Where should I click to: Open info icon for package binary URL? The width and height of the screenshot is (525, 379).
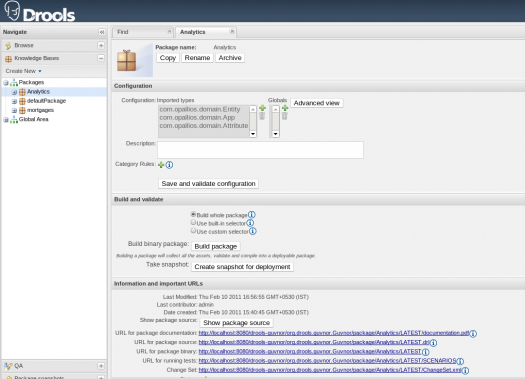coord(426,352)
